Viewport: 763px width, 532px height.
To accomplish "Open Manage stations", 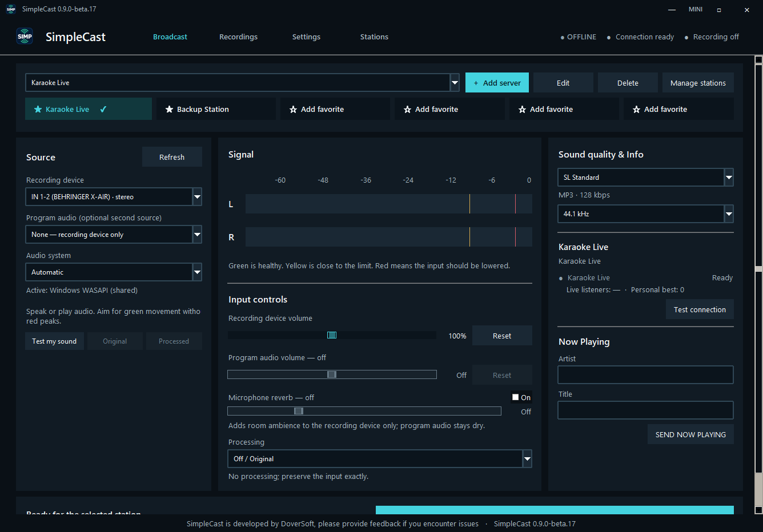I will (x=698, y=83).
